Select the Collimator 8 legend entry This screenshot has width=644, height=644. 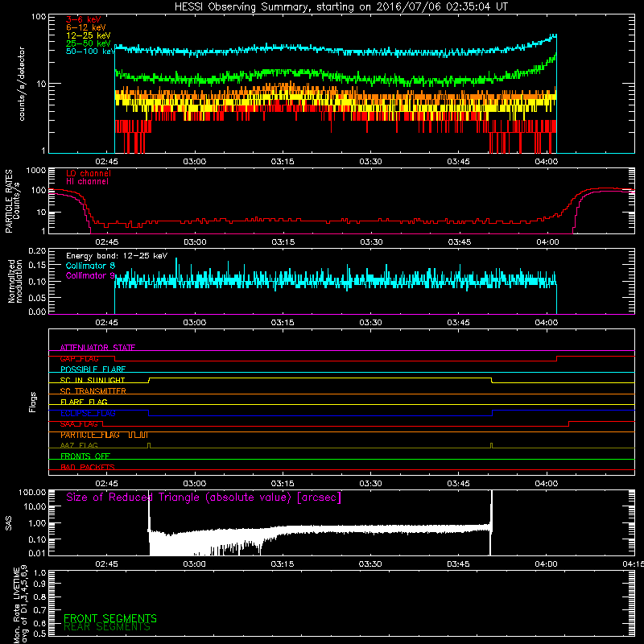click(90, 266)
